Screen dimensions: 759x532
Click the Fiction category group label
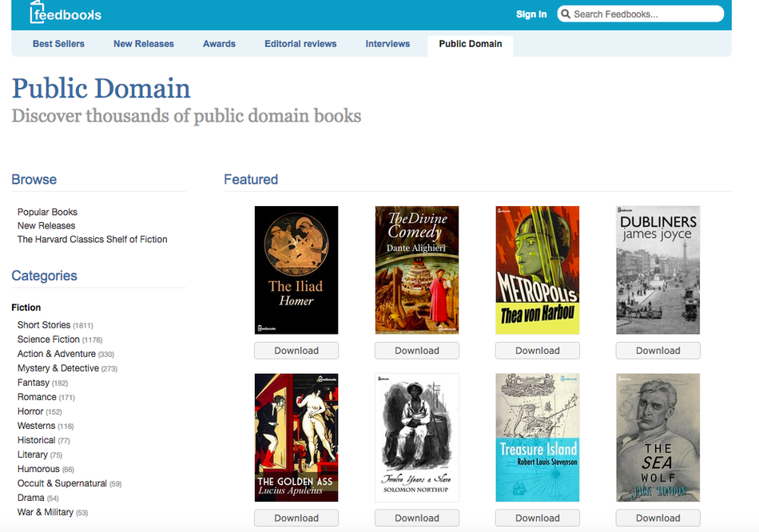coord(26,308)
